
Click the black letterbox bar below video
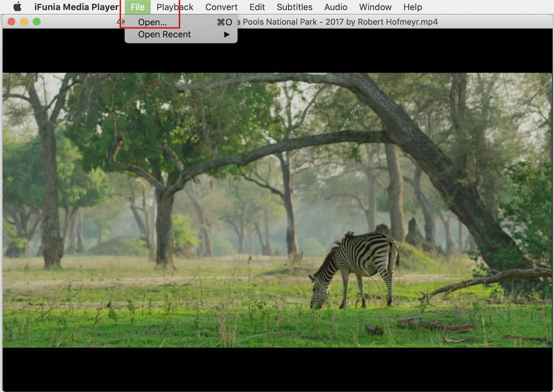pyautogui.click(x=277, y=368)
